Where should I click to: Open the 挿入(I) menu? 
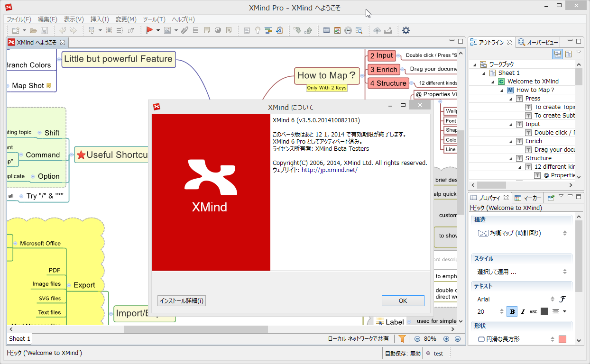tap(100, 19)
